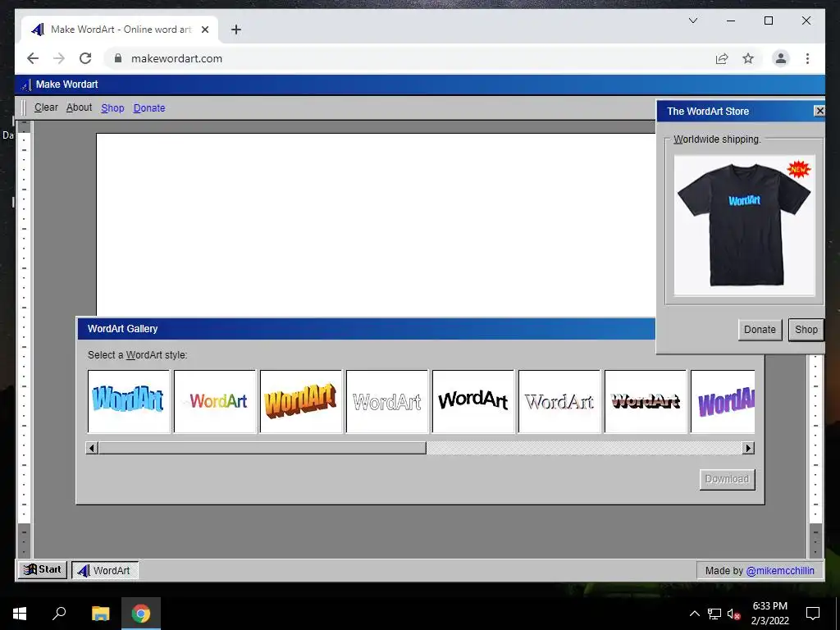Select the purple slanted WordArt style
The image size is (840, 630).
723,401
